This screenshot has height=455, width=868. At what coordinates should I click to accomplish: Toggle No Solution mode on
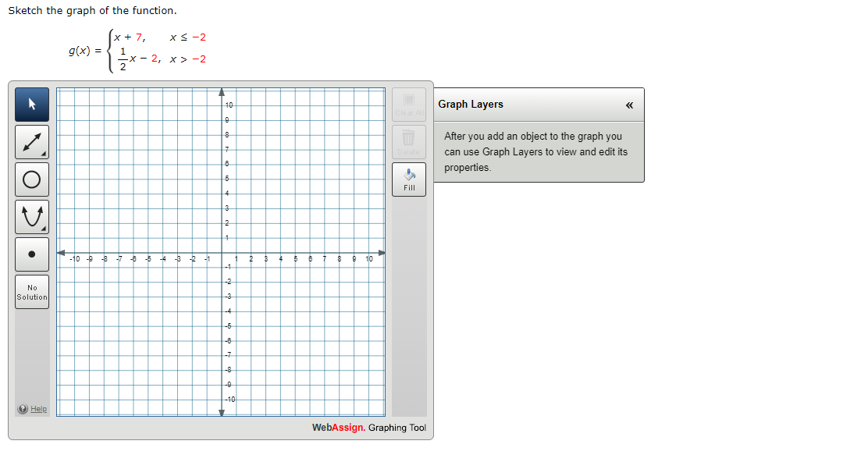pyautogui.click(x=31, y=291)
